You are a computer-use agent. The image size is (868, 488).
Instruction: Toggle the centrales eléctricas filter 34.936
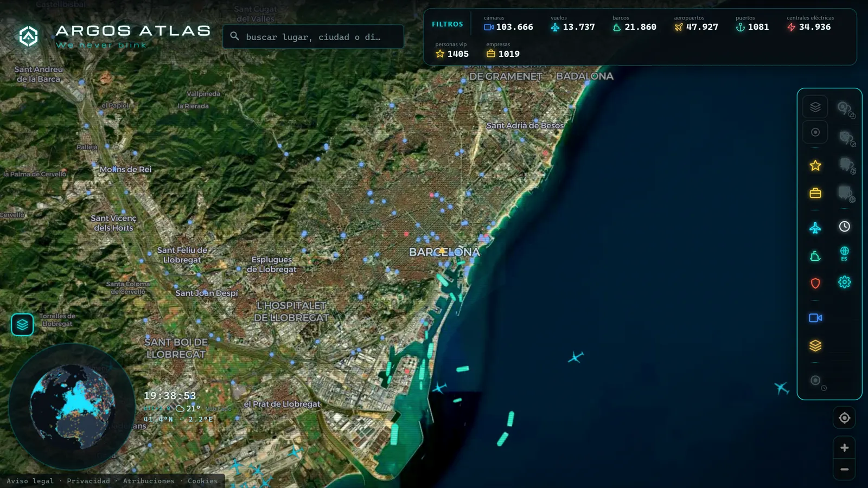click(x=810, y=23)
